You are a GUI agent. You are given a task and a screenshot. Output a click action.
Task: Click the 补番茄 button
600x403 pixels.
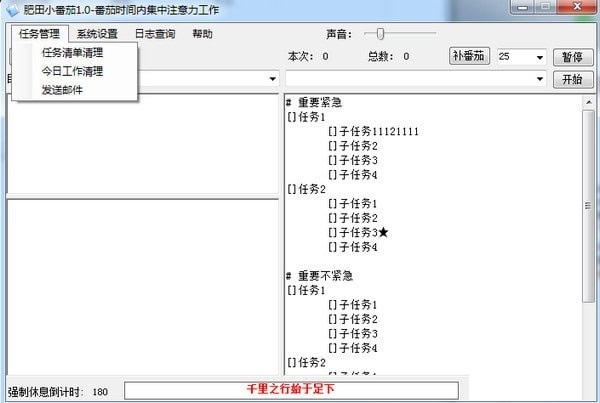(469, 56)
